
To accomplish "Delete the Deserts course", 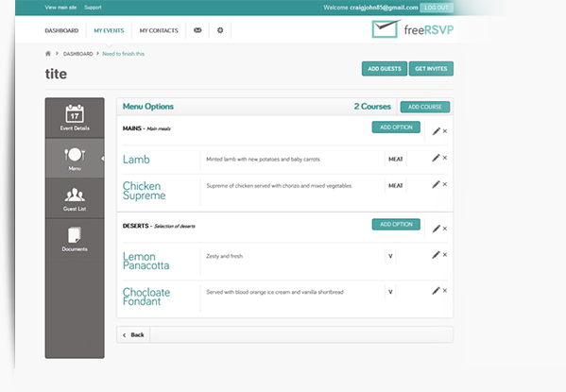I will click(x=445, y=229).
